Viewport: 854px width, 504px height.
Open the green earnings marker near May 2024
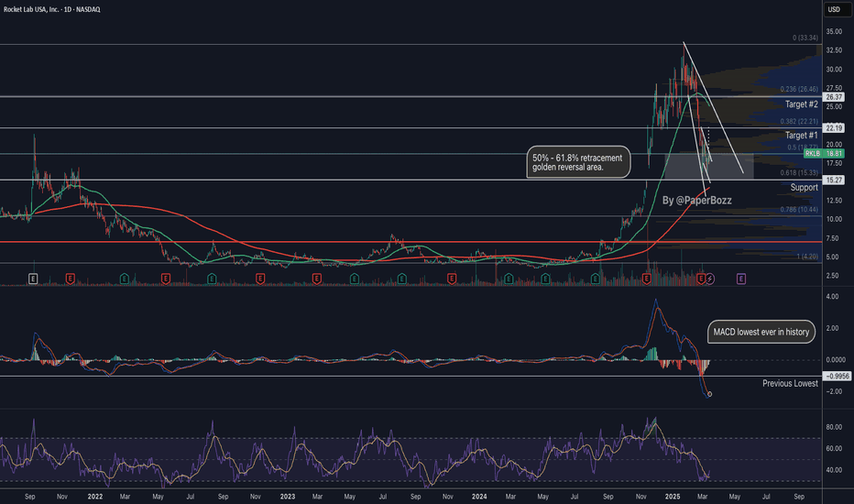(x=546, y=279)
